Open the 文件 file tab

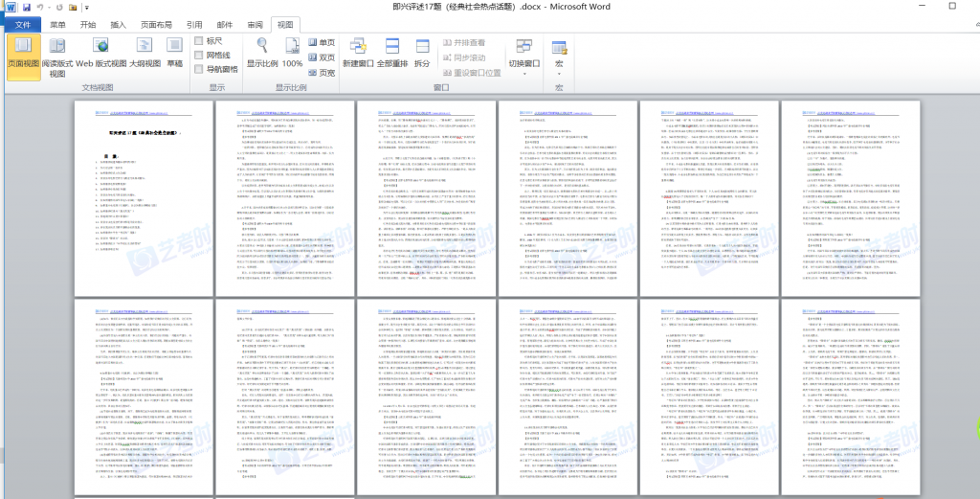[x=23, y=24]
